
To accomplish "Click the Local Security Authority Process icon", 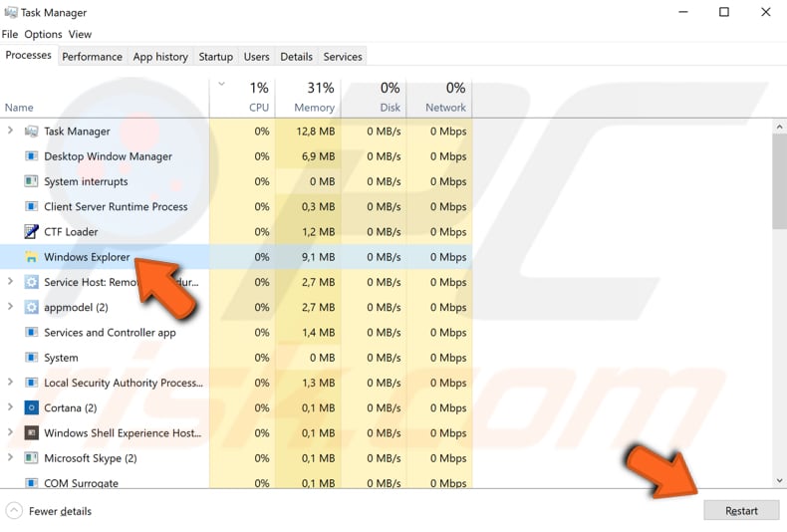I will point(31,383).
